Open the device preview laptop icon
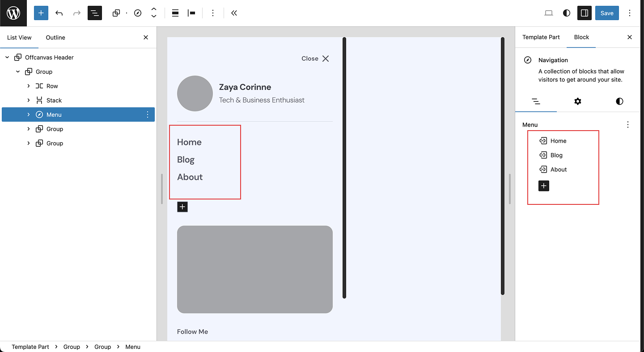 click(x=549, y=13)
